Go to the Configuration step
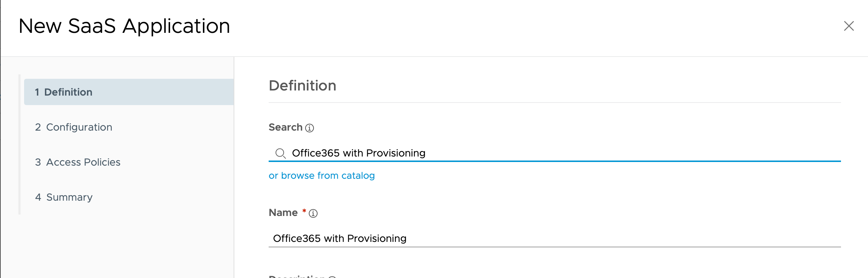Viewport: 868px width, 278px height. point(79,127)
